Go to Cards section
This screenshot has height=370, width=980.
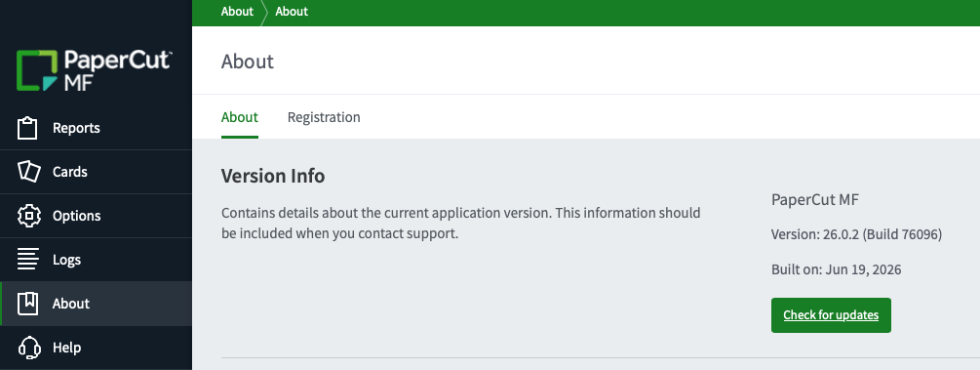[97, 172]
